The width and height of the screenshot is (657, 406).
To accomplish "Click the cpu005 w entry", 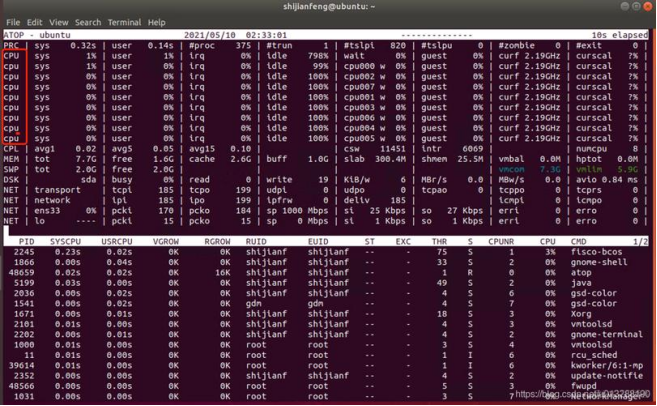I will (365, 138).
